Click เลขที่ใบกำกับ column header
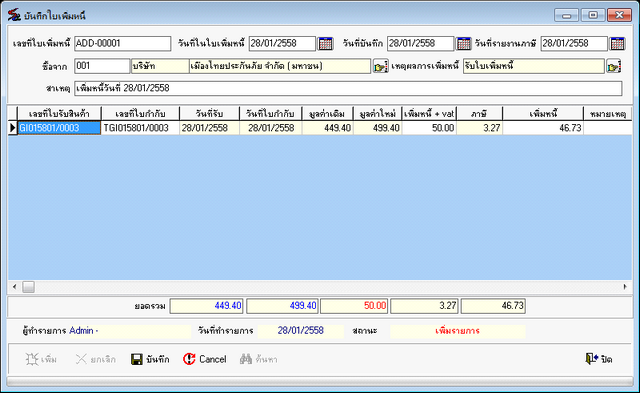Viewport: 640px width, 393px height. (x=140, y=114)
